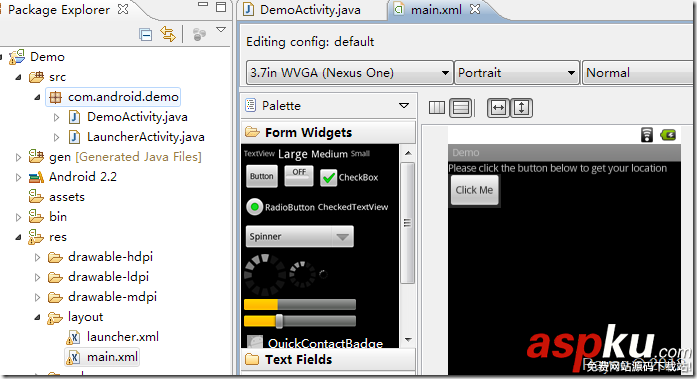This screenshot has height=379, width=697.
Task: Click the focus task icon in Package Explorer toolbar
Action: pyautogui.click(x=200, y=34)
